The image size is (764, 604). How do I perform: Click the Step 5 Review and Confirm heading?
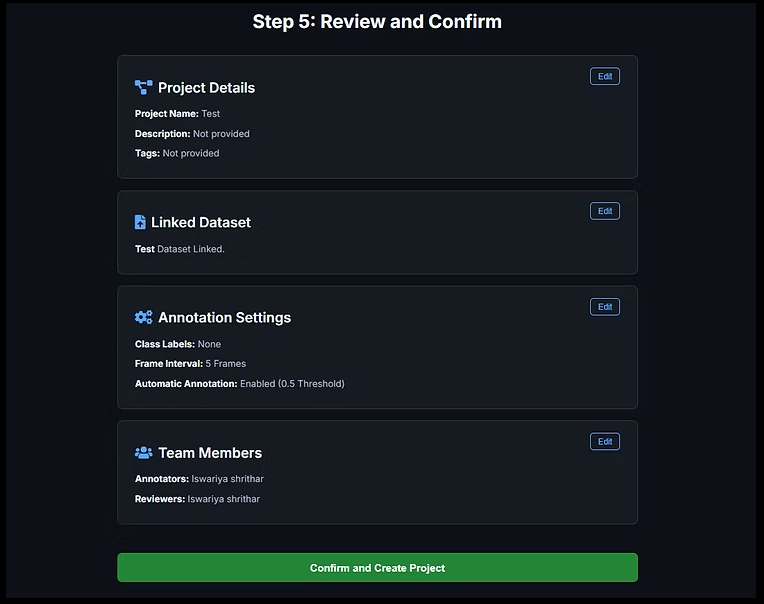377,21
